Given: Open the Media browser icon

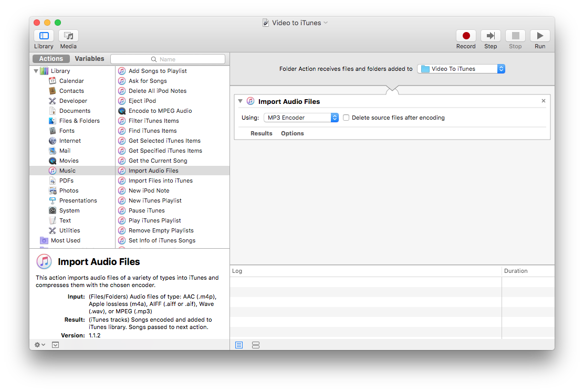Looking at the screenshot, I should [x=68, y=36].
